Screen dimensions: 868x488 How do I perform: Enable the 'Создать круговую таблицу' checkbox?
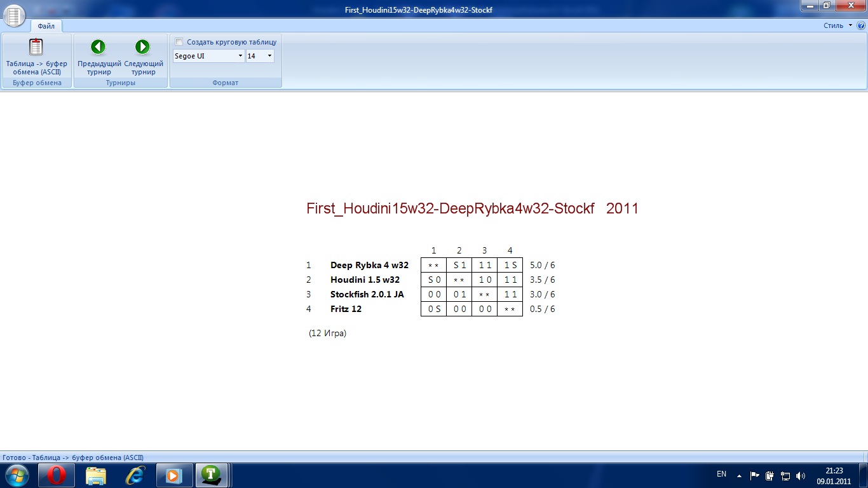pos(179,42)
